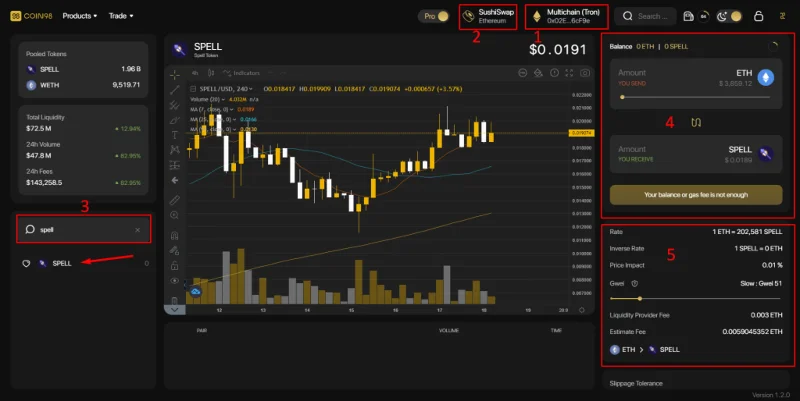Toggle the Pro mode switch
Image resolution: width=800 pixels, height=401 pixels.
434,16
